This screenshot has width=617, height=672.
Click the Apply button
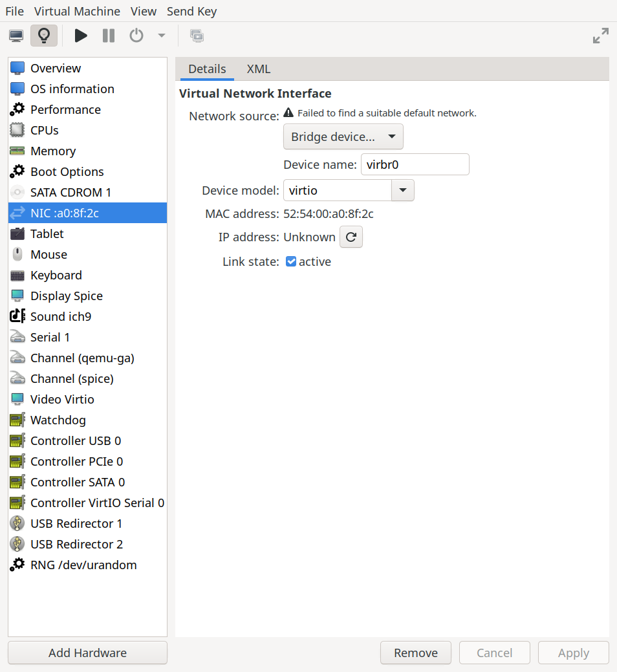(x=573, y=653)
